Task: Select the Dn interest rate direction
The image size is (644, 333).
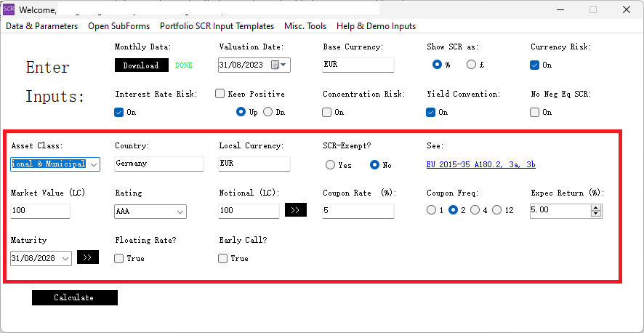Action: click(268, 112)
